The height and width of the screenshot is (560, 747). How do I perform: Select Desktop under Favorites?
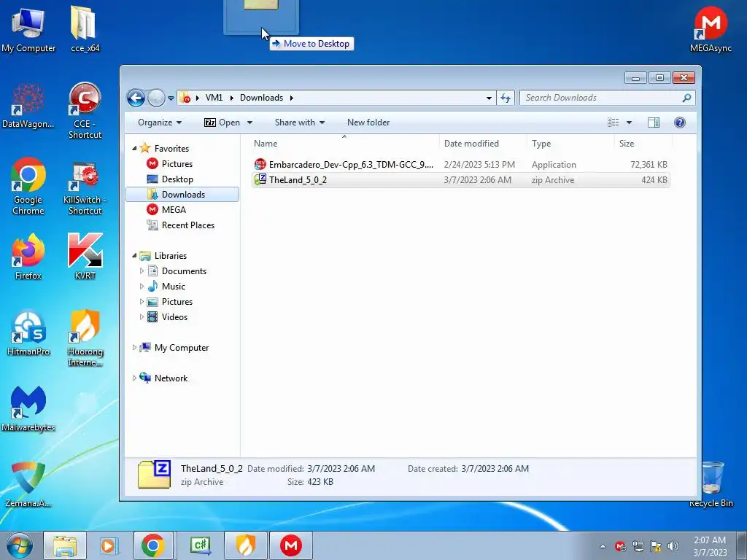point(177,179)
